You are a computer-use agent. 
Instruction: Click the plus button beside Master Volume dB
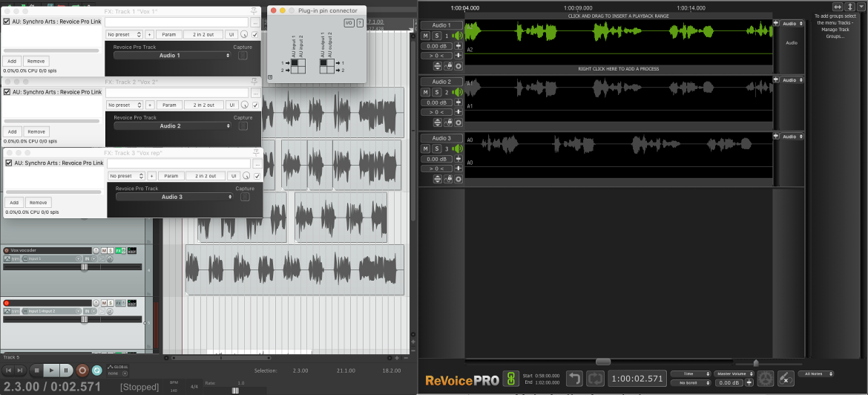pos(749,382)
